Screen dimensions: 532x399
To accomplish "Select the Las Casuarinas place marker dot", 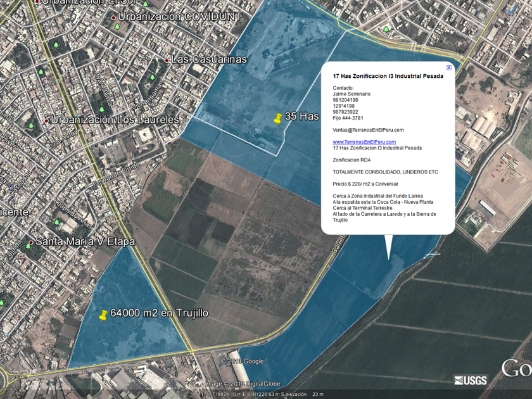I will (x=167, y=60).
